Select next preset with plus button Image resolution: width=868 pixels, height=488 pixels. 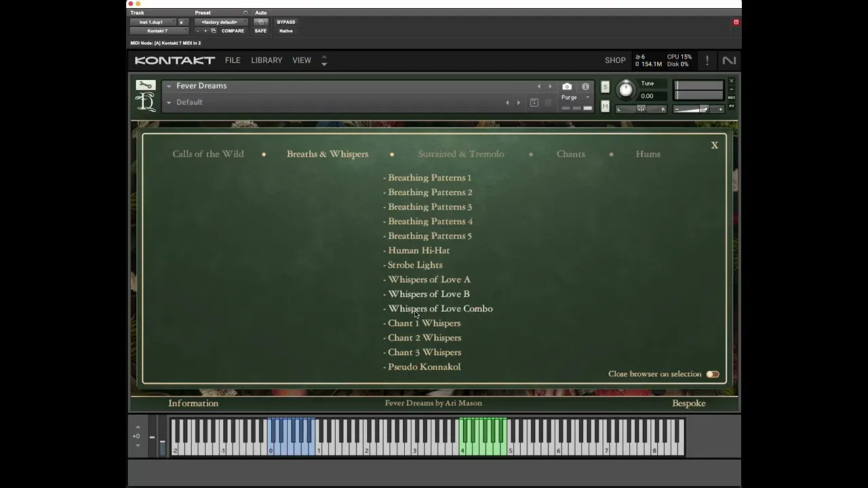click(205, 31)
